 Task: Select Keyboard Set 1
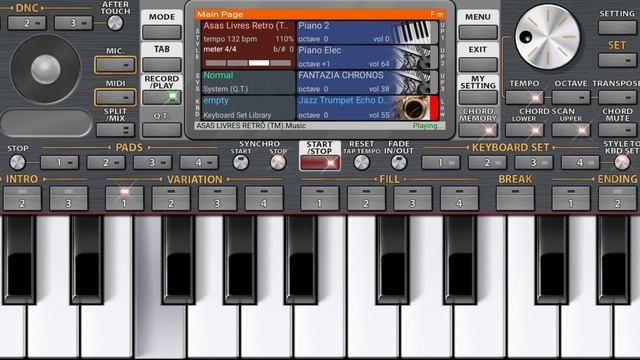point(441,162)
